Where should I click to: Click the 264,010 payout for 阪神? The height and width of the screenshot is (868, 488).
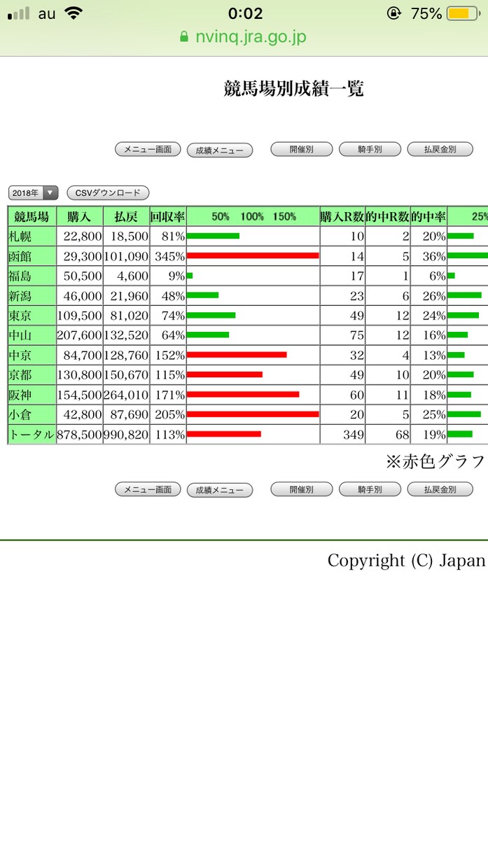point(126,395)
